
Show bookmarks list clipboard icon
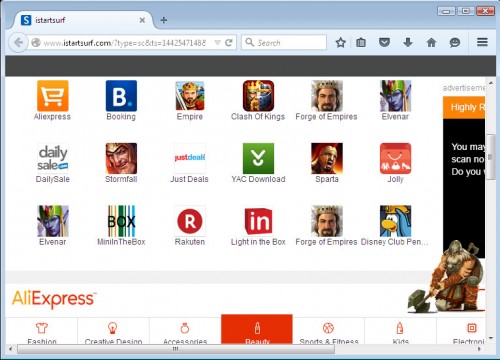click(x=361, y=43)
